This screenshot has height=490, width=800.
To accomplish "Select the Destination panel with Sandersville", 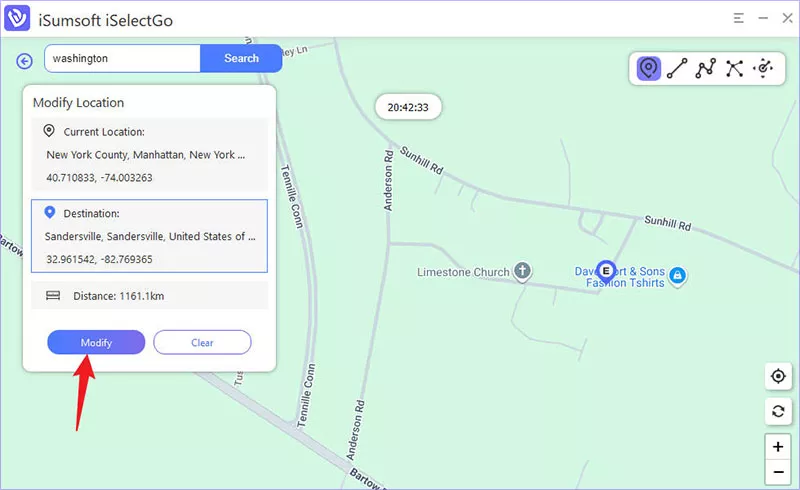I will (149, 236).
